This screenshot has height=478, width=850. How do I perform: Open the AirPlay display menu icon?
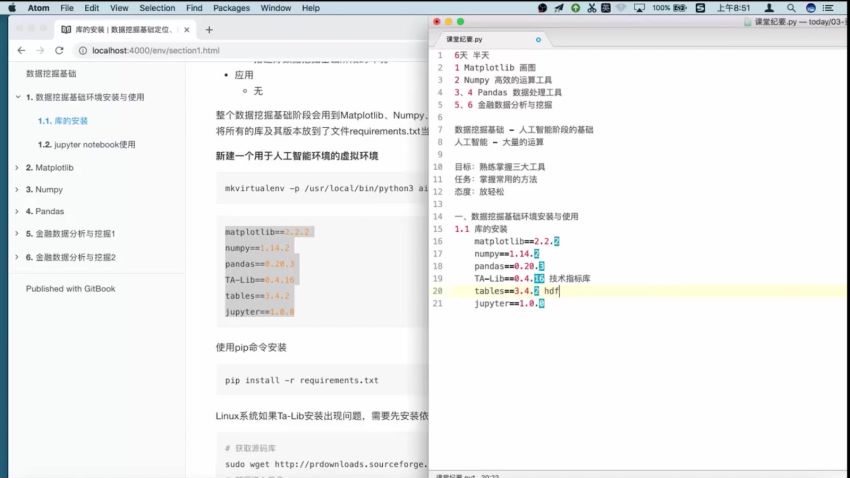(x=639, y=8)
